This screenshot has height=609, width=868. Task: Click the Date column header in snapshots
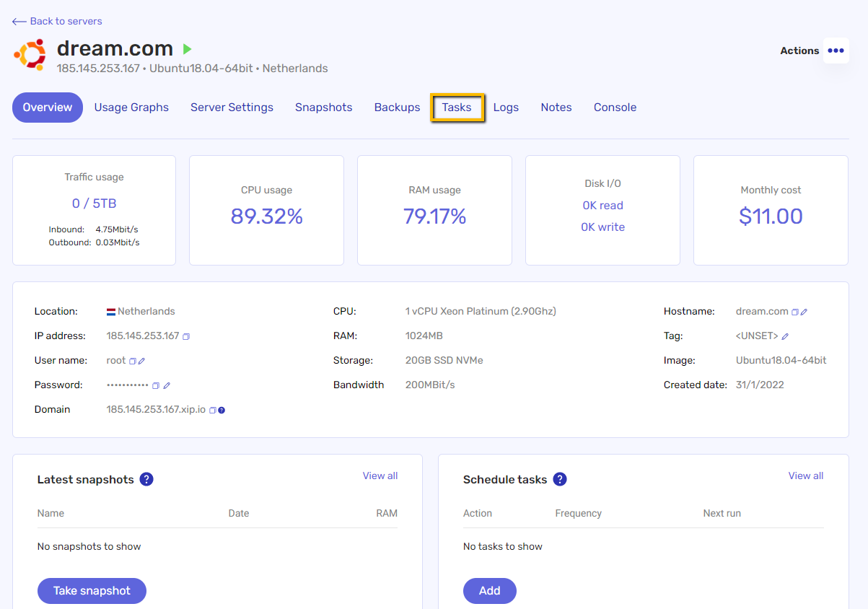(239, 514)
